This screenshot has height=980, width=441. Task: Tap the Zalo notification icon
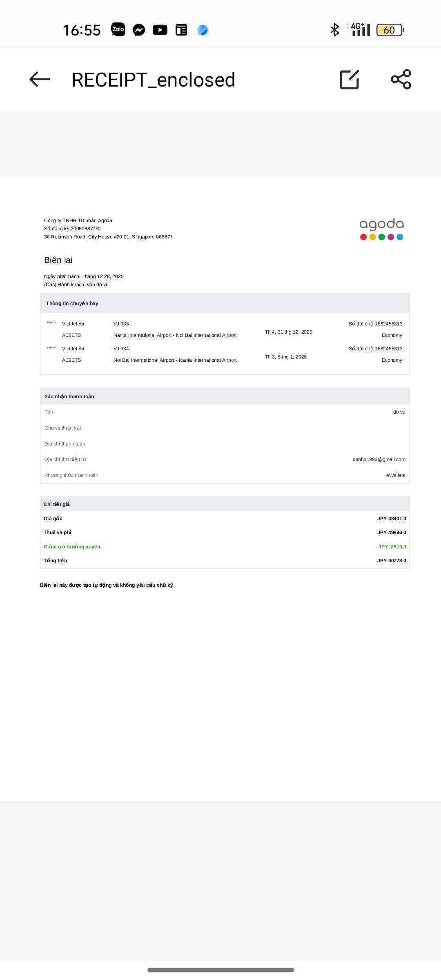[118, 29]
